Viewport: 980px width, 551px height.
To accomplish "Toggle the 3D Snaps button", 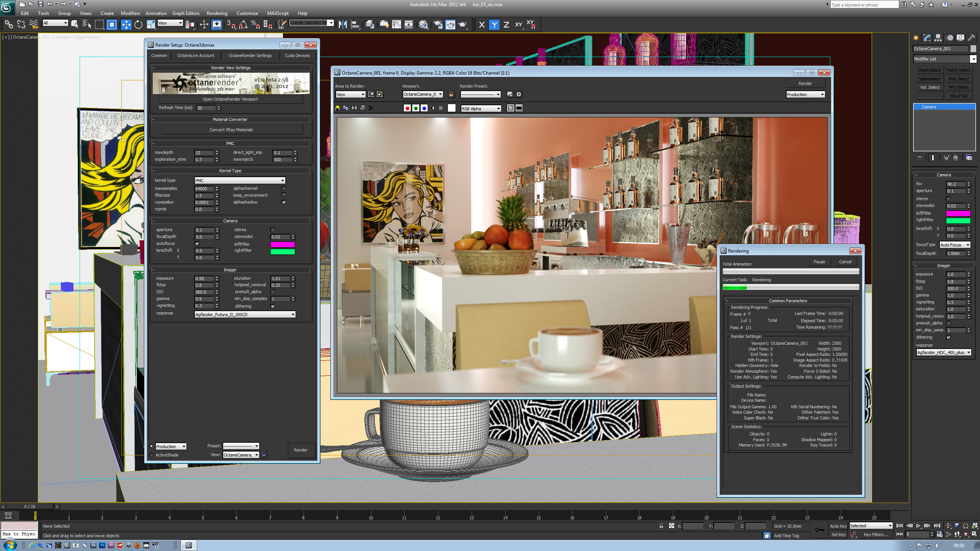I will pyautogui.click(x=231, y=24).
